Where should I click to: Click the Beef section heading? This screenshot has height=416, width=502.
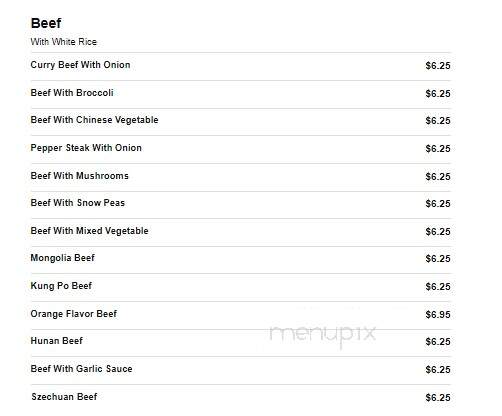[x=46, y=23]
